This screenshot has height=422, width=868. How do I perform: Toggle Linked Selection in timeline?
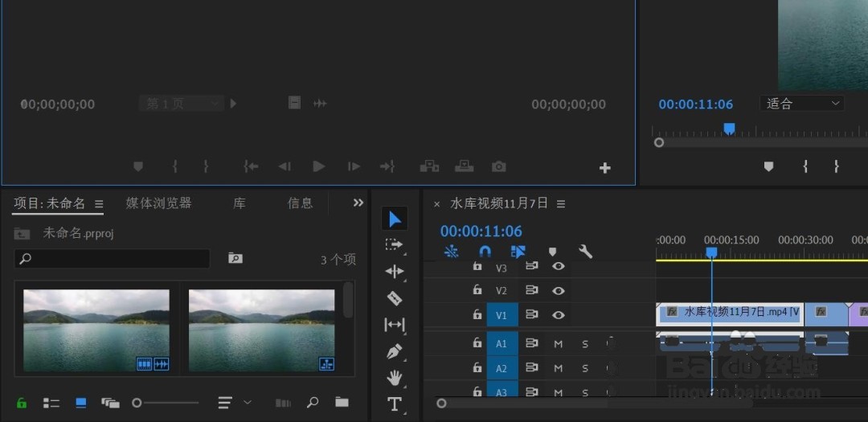tap(518, 252)
